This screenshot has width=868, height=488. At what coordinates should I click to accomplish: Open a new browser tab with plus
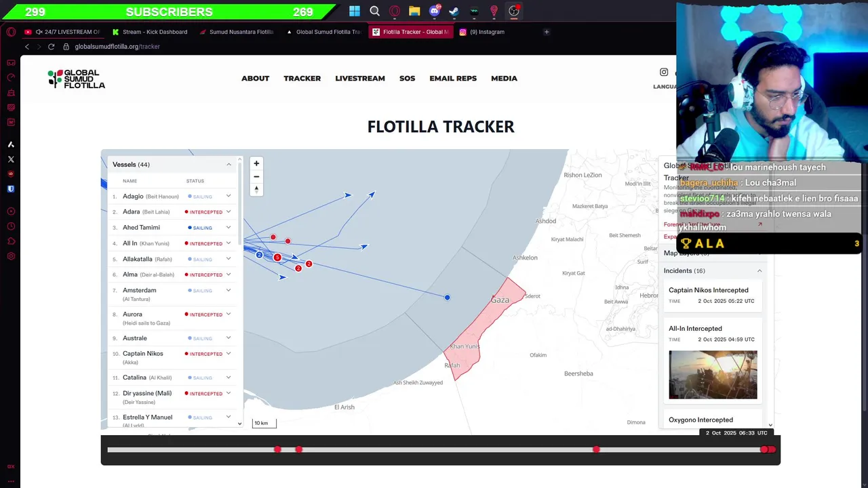coord(547,32)
